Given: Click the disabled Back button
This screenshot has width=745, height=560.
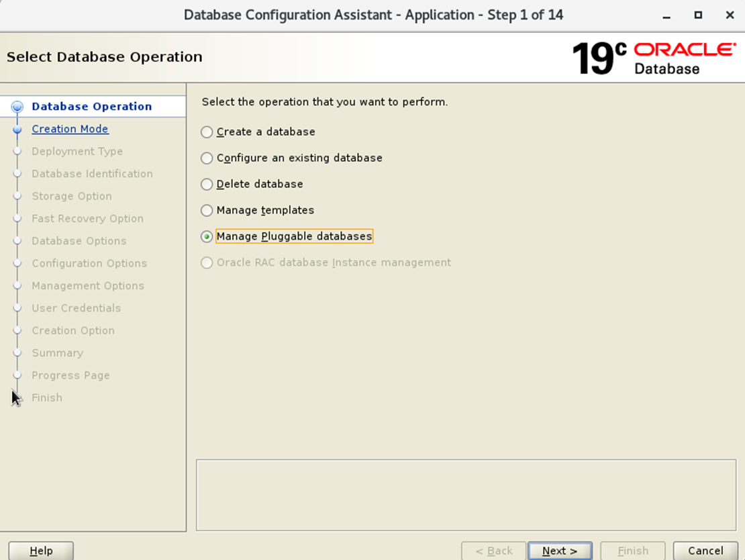Looking at the screenshot, I should click(x=494, y=551).
